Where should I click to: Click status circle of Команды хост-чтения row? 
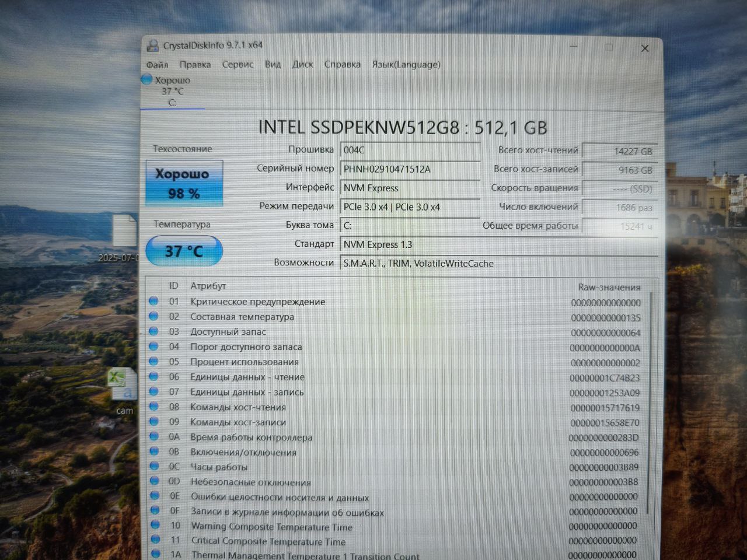[x=154, y=407]
